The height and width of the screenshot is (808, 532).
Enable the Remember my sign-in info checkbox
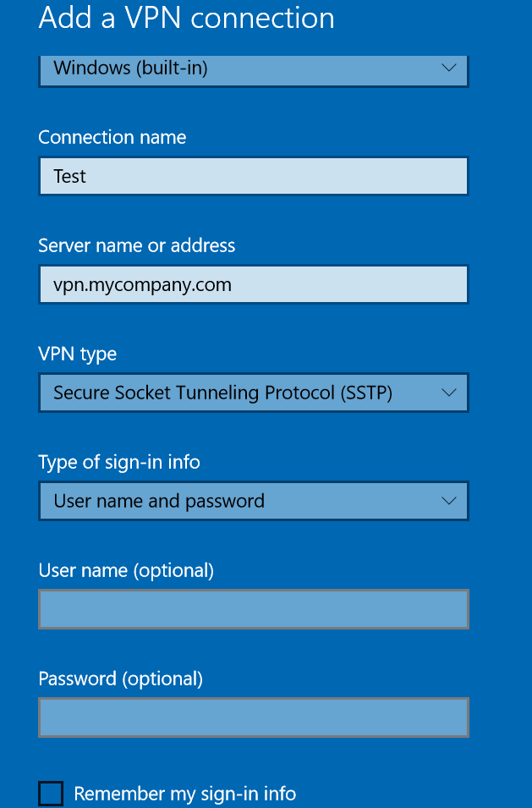[x=51, y=794]
